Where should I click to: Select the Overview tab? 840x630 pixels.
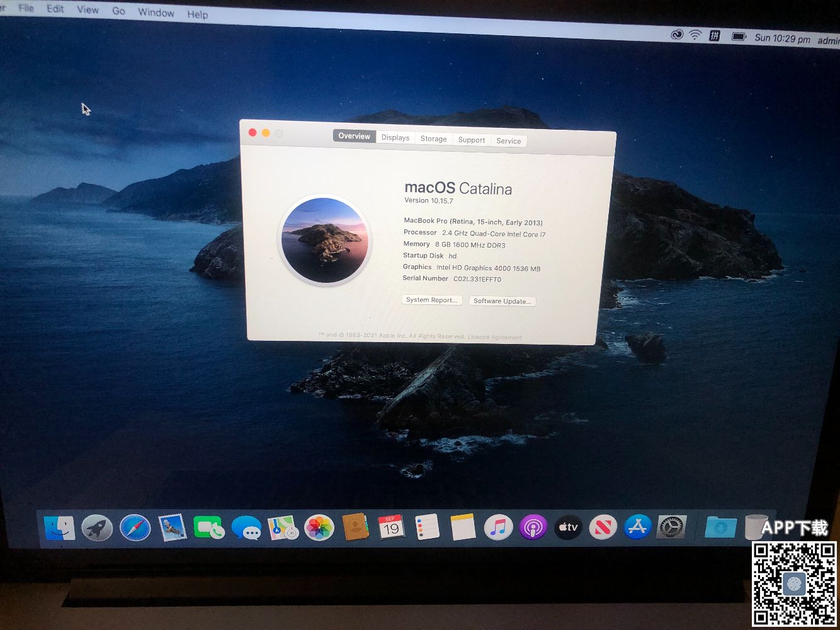click(354, 136)
